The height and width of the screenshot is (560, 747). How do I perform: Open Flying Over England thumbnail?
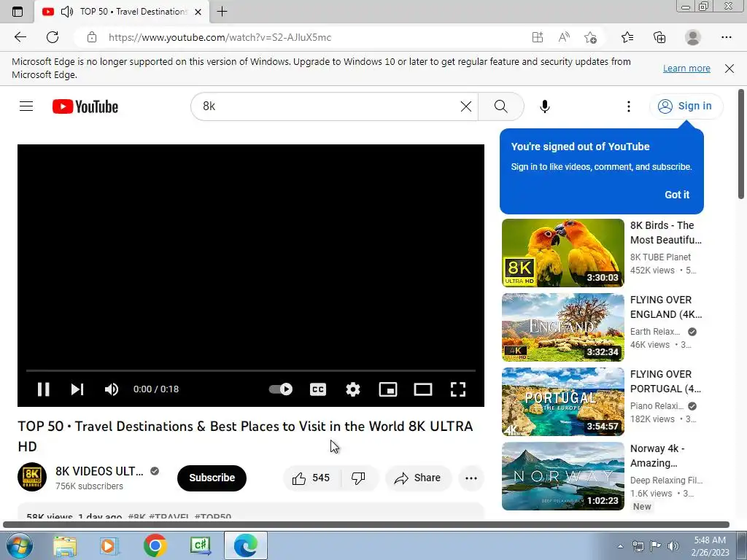562,327
